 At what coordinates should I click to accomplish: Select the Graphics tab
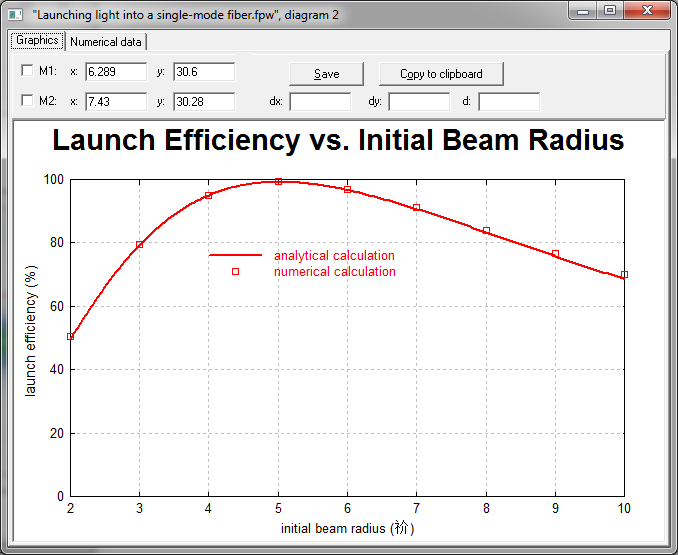point(38,41)
